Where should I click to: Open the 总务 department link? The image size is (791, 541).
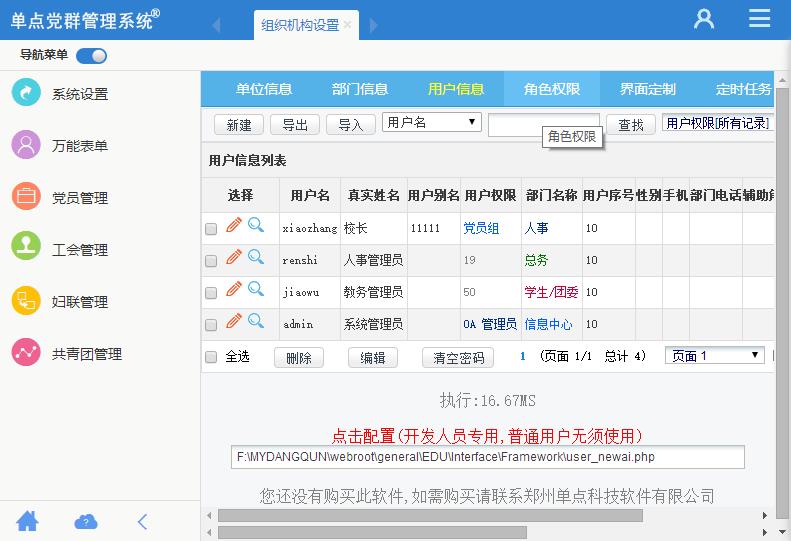pos(536,260)
